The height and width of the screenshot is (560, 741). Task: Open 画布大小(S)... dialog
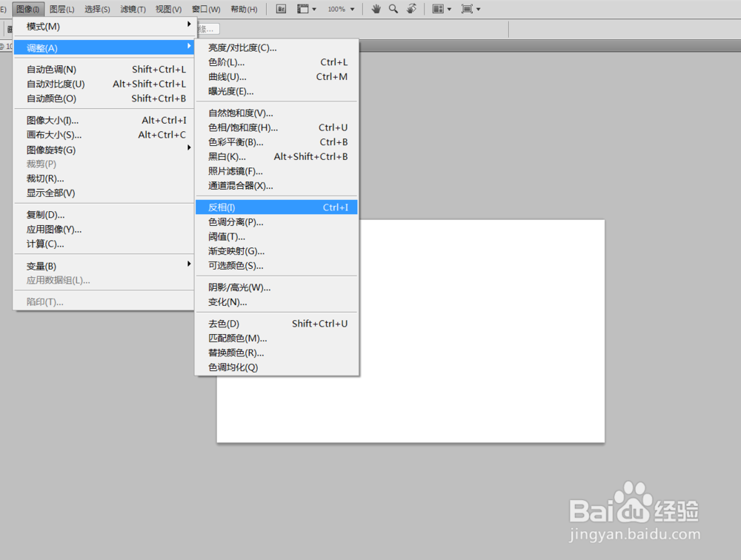[104, 135]
